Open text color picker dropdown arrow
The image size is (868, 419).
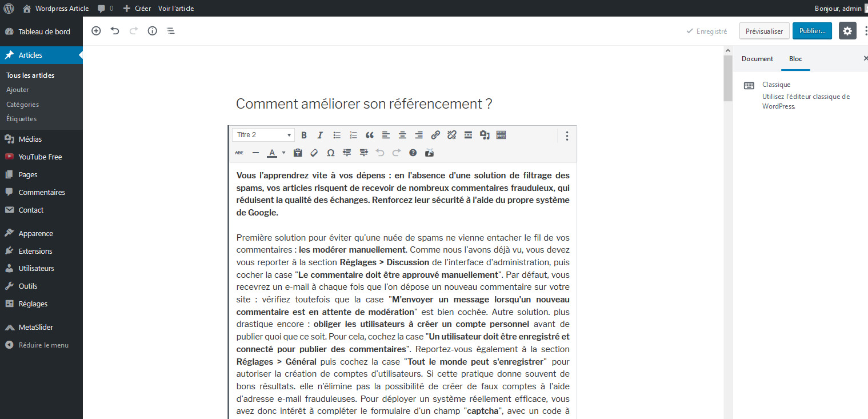click(x=283, y=153)
